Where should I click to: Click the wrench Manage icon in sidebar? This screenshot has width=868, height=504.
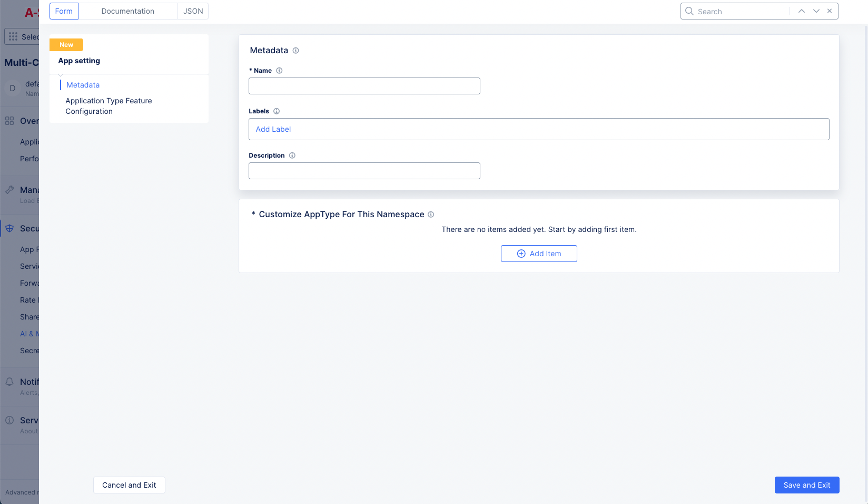(x=9, y=189)
